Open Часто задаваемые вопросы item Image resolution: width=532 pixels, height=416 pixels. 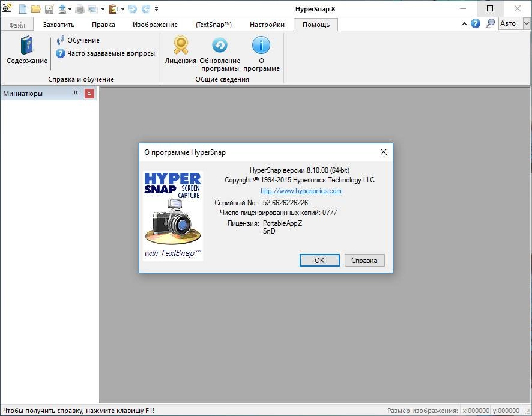(x=106, y=53)
